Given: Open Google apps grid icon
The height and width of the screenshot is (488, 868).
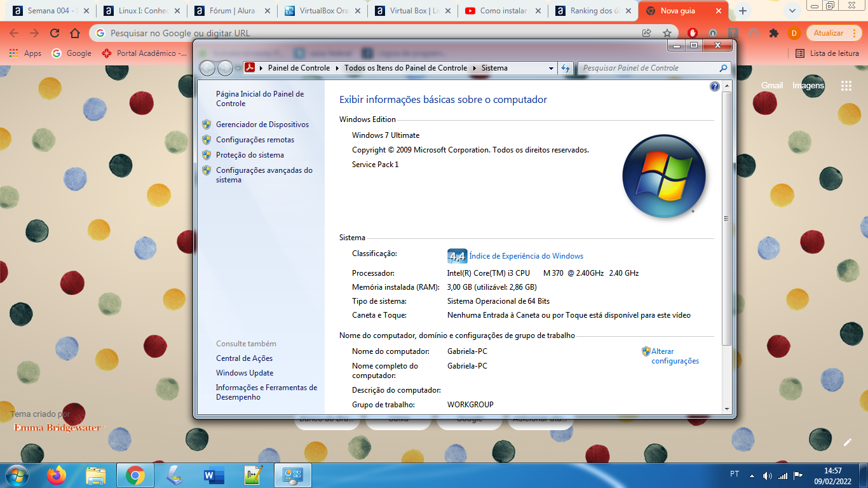Looking at the screenshot, I should point(846,86).
